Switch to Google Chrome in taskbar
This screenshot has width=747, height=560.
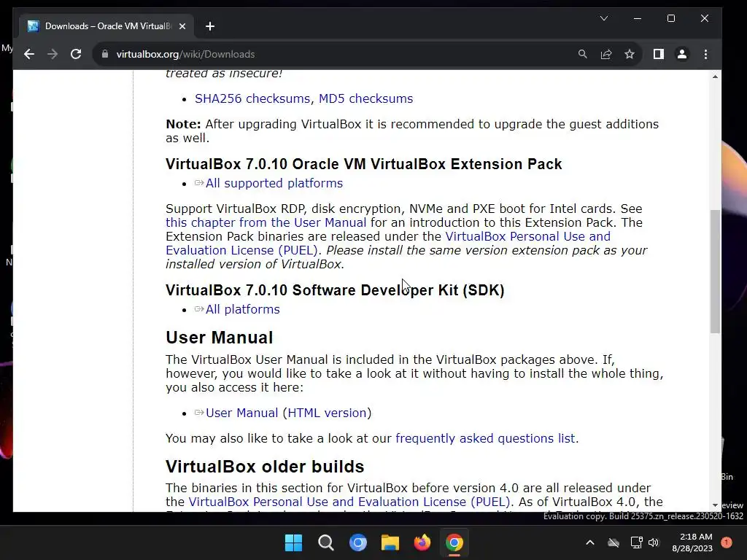pyautogui.click(x=454, y=542)
